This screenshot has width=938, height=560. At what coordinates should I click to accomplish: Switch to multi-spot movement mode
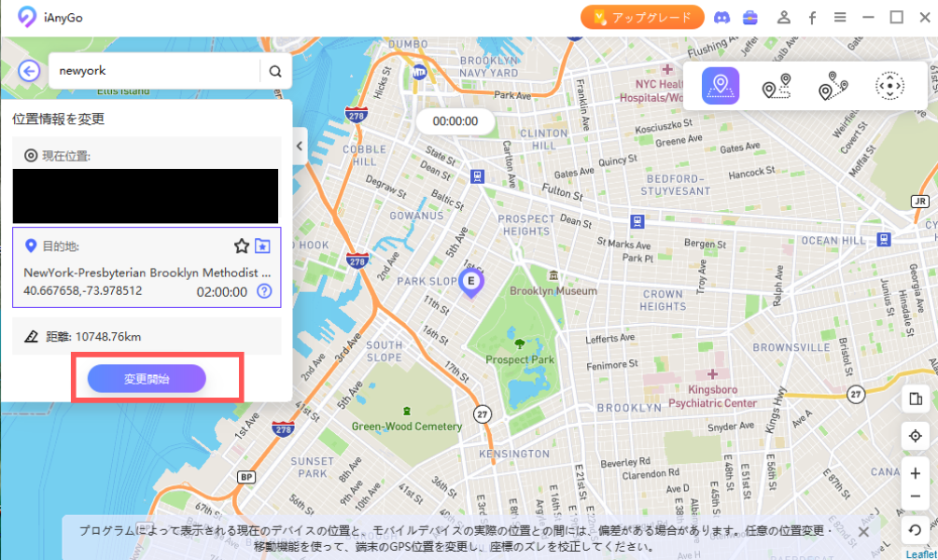click(x=833, y=86)
